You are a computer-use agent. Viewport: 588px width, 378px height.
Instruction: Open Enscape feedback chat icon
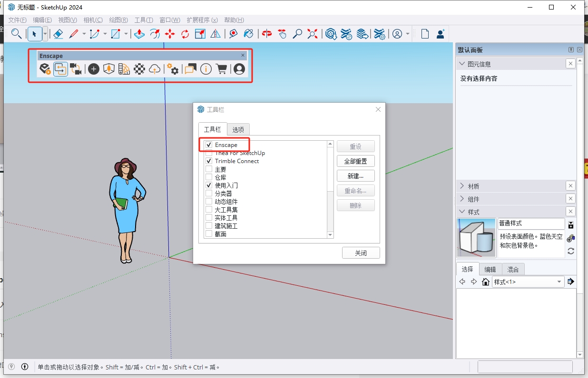(x=190, y=69)
